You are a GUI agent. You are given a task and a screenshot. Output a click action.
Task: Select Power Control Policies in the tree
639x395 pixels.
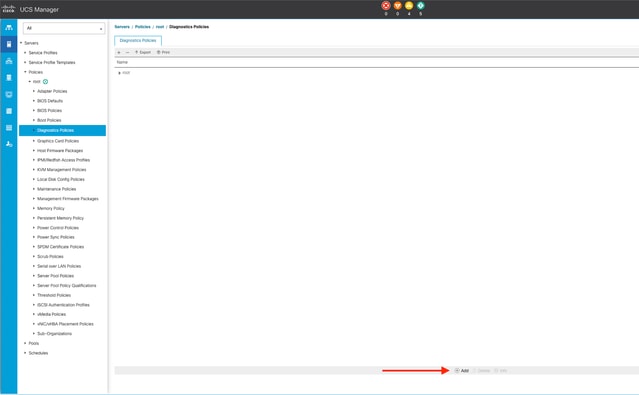(58, 228)
